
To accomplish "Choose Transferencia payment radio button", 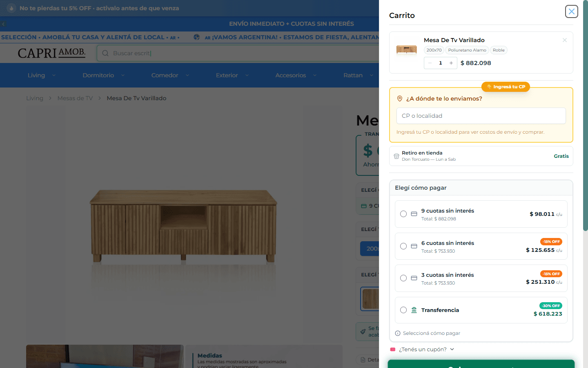I will pyautogui.click(x=403, y=310).
